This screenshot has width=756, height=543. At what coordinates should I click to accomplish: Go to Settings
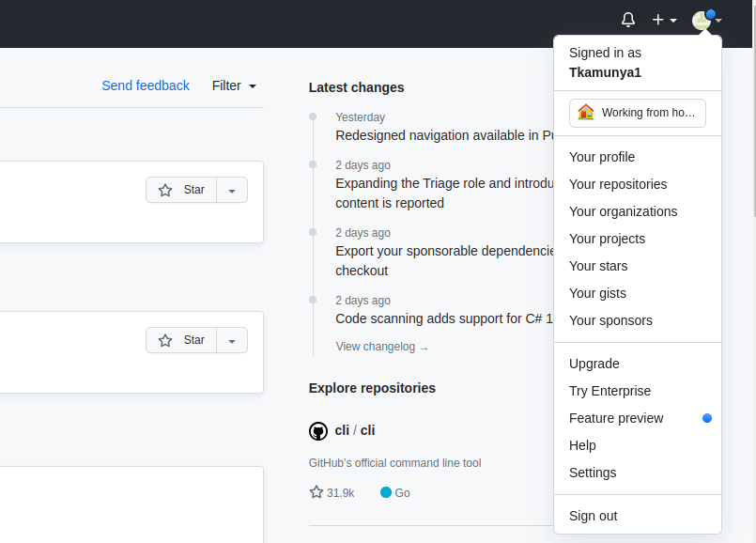[x=638, y=473]
